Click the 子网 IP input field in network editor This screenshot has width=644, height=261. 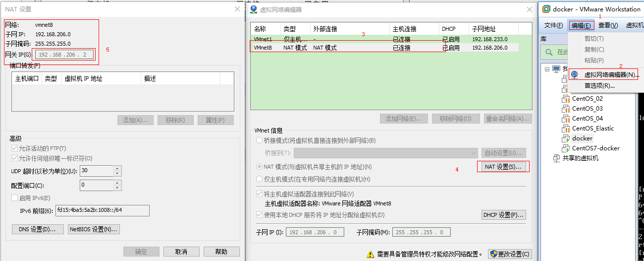click(x=315, y=232)
